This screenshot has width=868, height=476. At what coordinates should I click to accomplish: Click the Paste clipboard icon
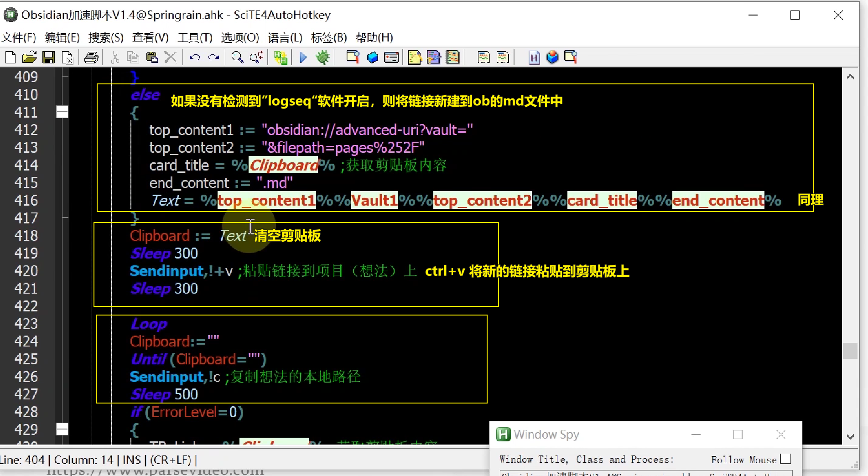pyautogui.click(x=152, y=57)
